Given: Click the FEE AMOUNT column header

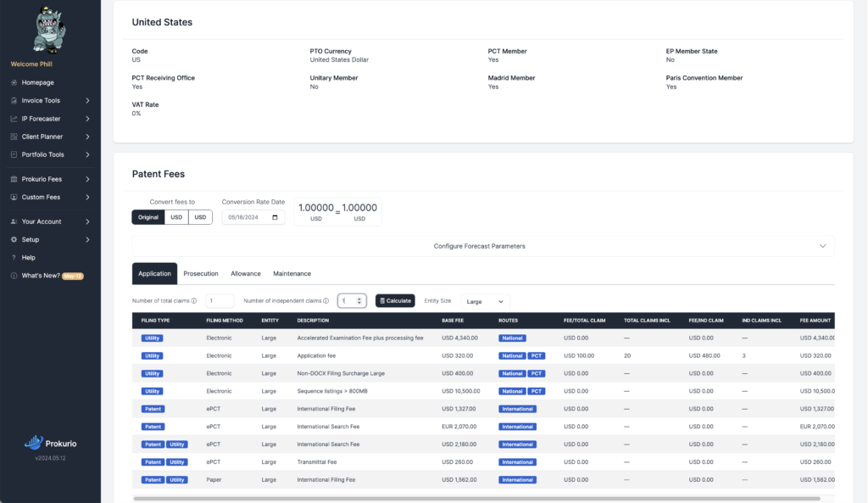Looking at the screenshot, I should click(x=815, y=320).
